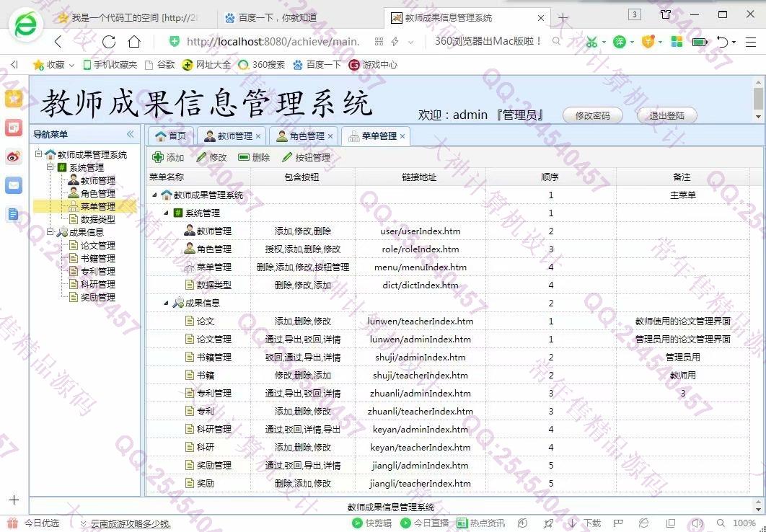Toggle the bookmarks bar collapse arrow

coord(14,64)
